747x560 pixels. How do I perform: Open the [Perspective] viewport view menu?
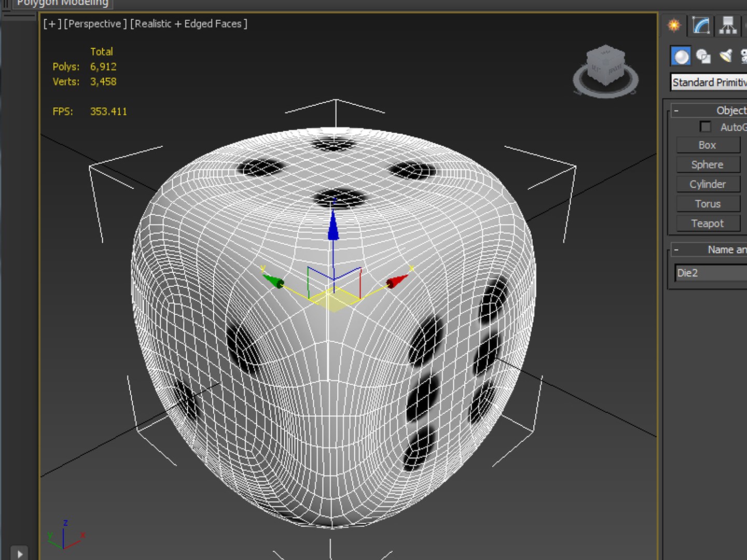[95, 24]
